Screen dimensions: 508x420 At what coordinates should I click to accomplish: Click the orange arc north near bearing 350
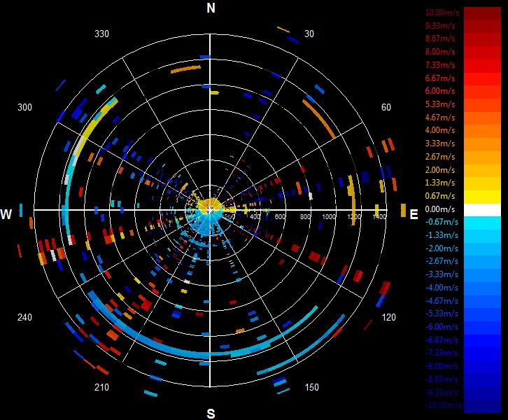[x=185, y=69]
